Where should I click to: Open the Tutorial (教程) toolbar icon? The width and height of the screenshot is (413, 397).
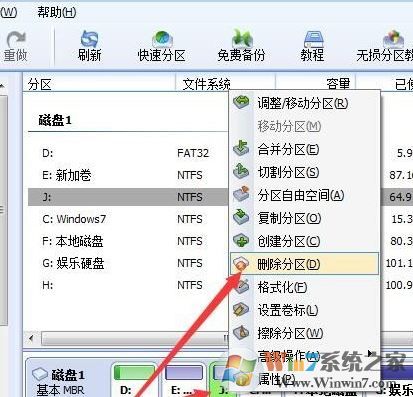313,39
